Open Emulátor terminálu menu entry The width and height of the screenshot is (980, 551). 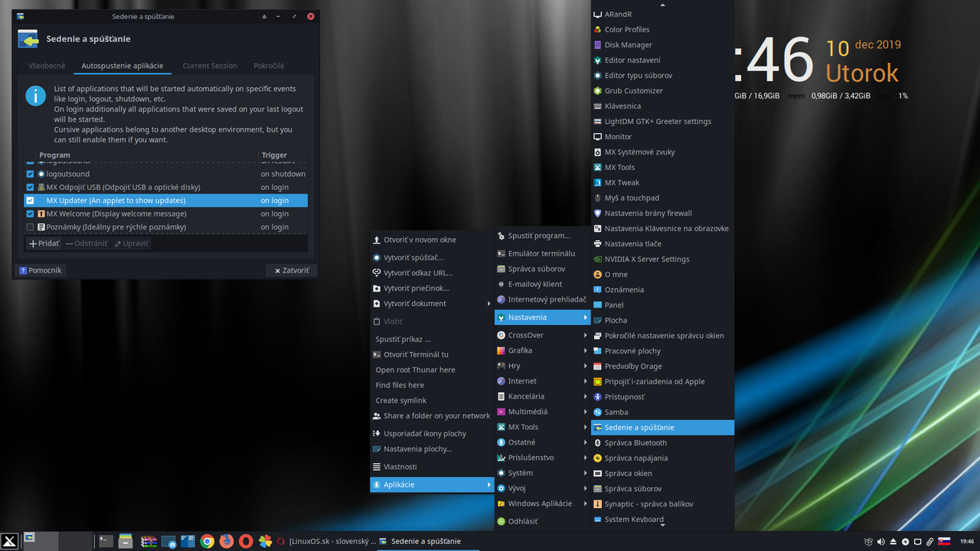543,253
